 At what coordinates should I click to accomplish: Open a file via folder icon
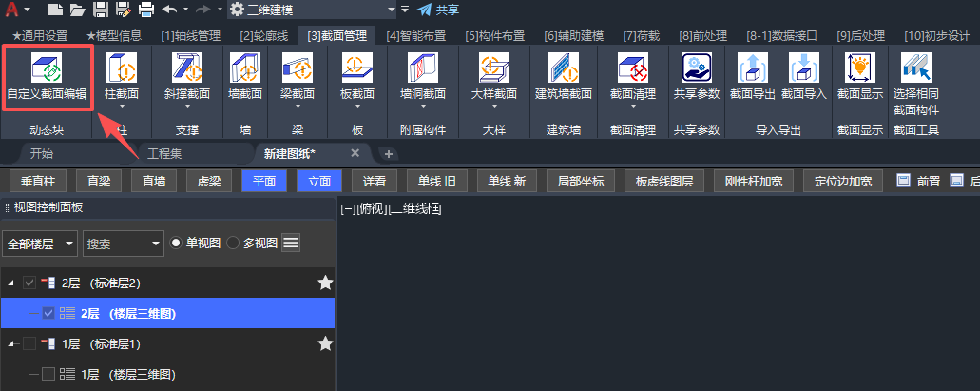(x=78, y=10)
